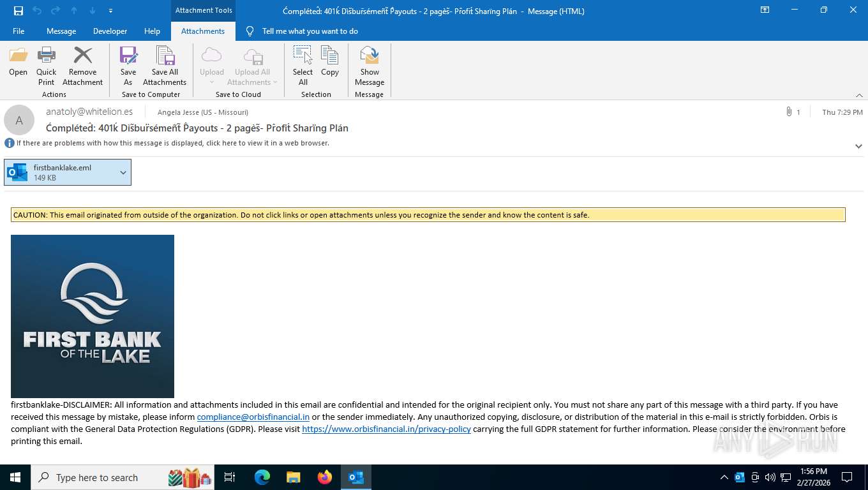
Task: Launch Microsoft Edge from taskbar
Action: point(262,477)
